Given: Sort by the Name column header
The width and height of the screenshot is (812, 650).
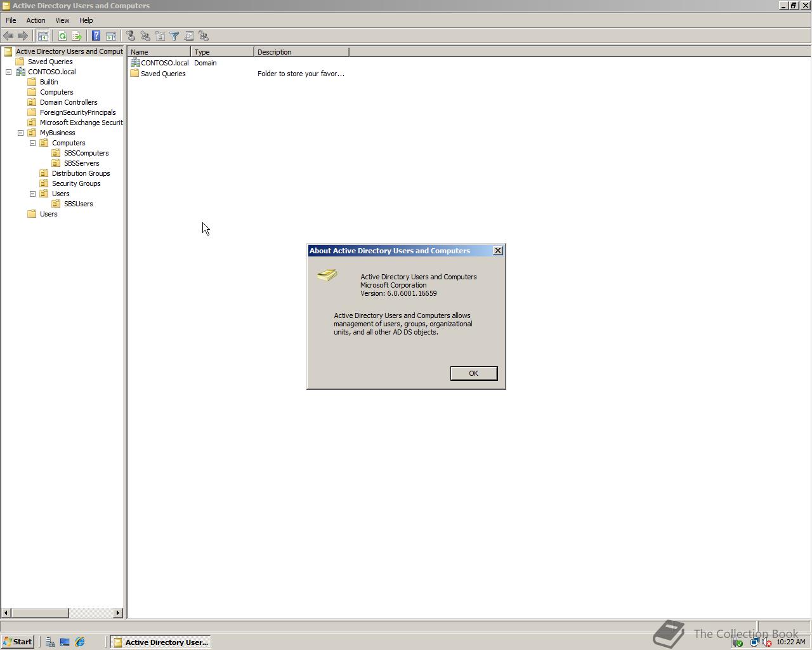Looking at the screenshot, I should tap(159, 52).
